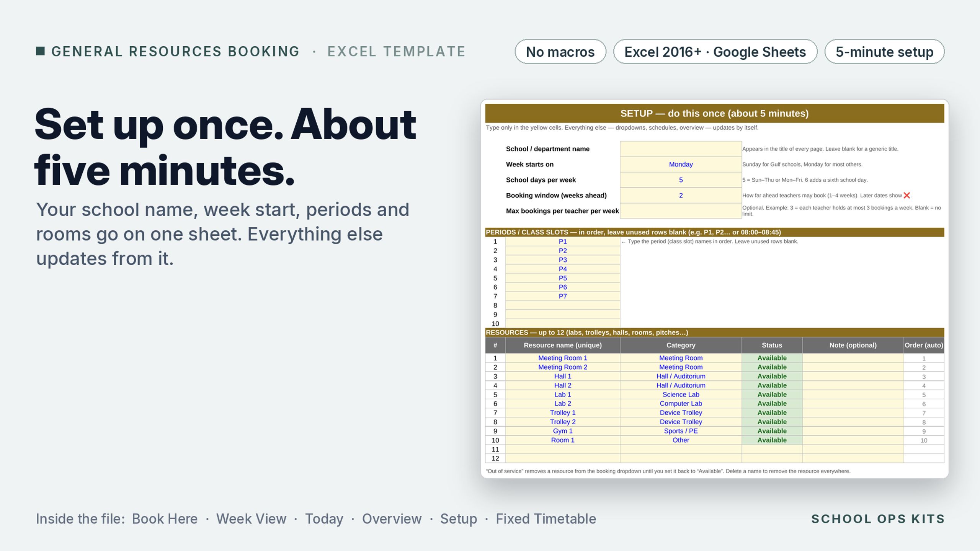The height and width of the screenshot is (551, 980).
Task: Click the 'Resource name (unique)' column header
Action: click(562, 345)
